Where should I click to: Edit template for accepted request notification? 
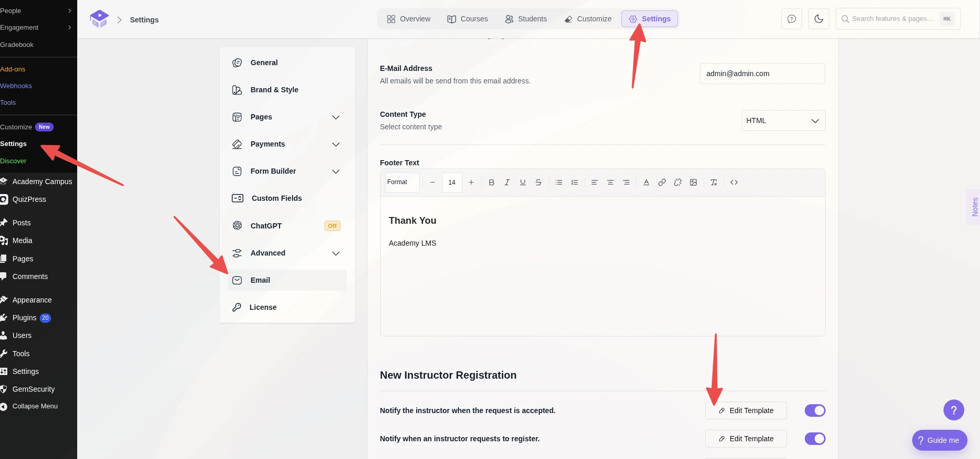click(746, 410)
